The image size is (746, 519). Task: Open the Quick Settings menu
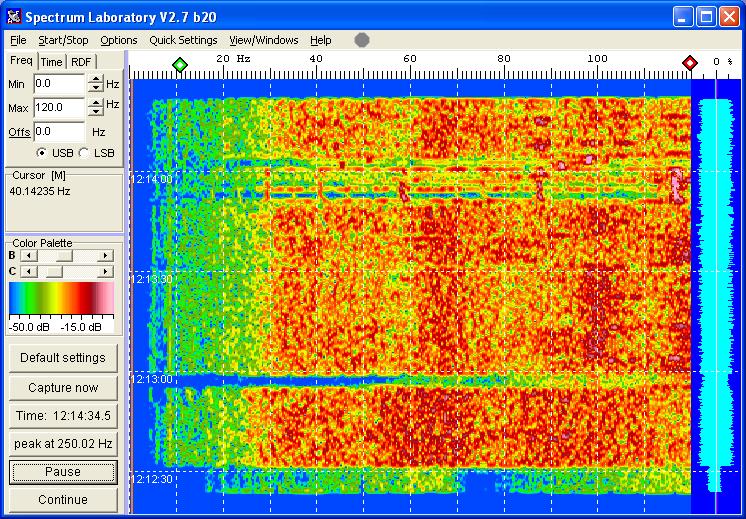point(183,40)
